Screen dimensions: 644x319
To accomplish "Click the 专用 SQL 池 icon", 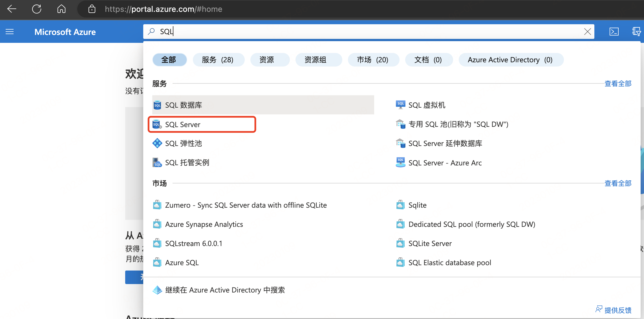I will point(400,124).
